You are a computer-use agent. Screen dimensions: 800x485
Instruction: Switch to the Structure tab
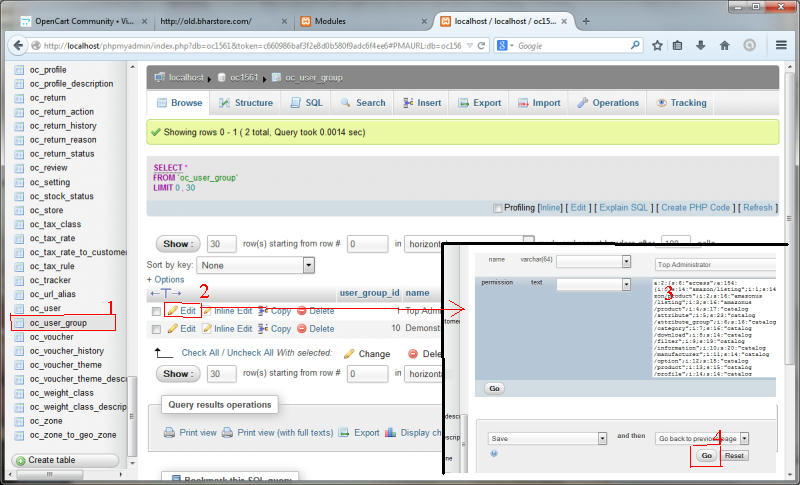tap(246, 103)
